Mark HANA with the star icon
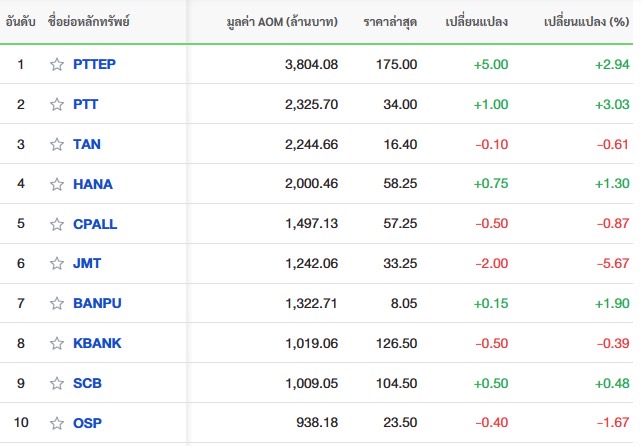Screen dimensions: 643x446 (x=57, y=184)
